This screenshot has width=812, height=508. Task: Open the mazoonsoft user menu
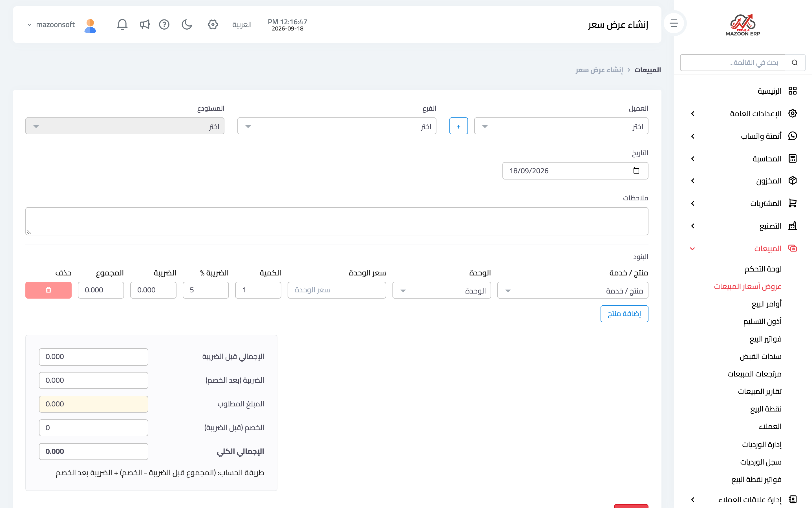click(x=51, y=25)
